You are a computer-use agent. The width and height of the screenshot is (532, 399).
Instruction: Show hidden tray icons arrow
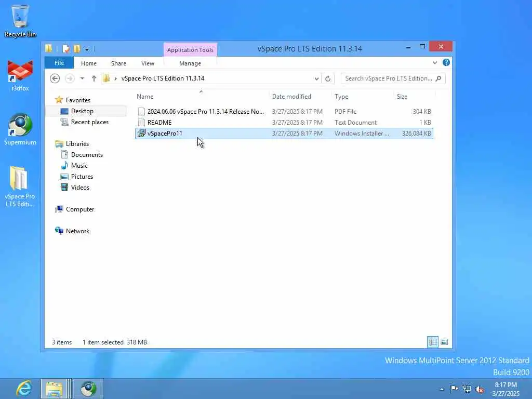(442, 389)
